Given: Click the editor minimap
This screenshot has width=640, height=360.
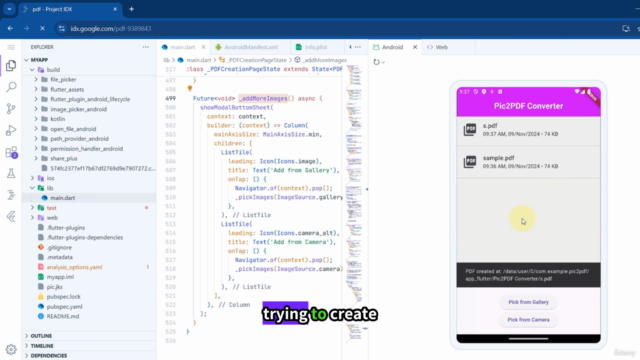Looking at the screenshot, I should pos(355,204).
